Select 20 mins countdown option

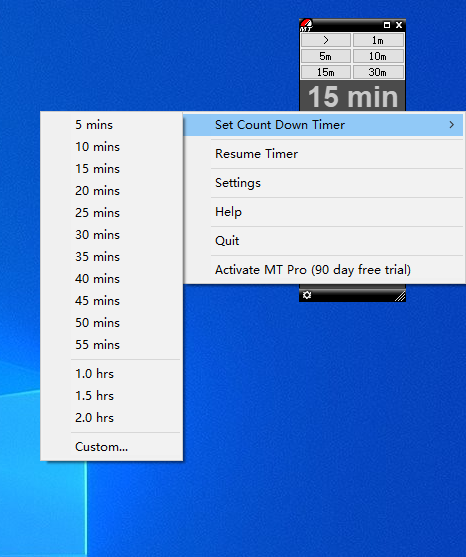pyautogui.click(x=112, y=191)
